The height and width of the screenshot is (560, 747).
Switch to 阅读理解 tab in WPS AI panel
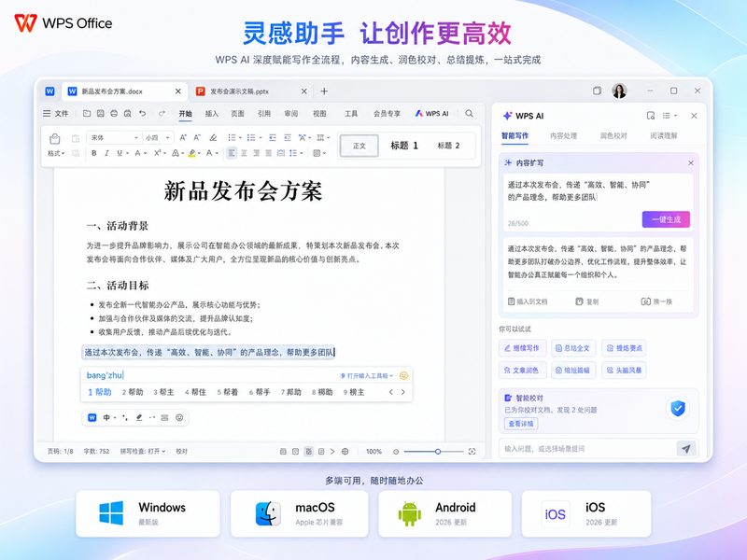coord(664,135)
